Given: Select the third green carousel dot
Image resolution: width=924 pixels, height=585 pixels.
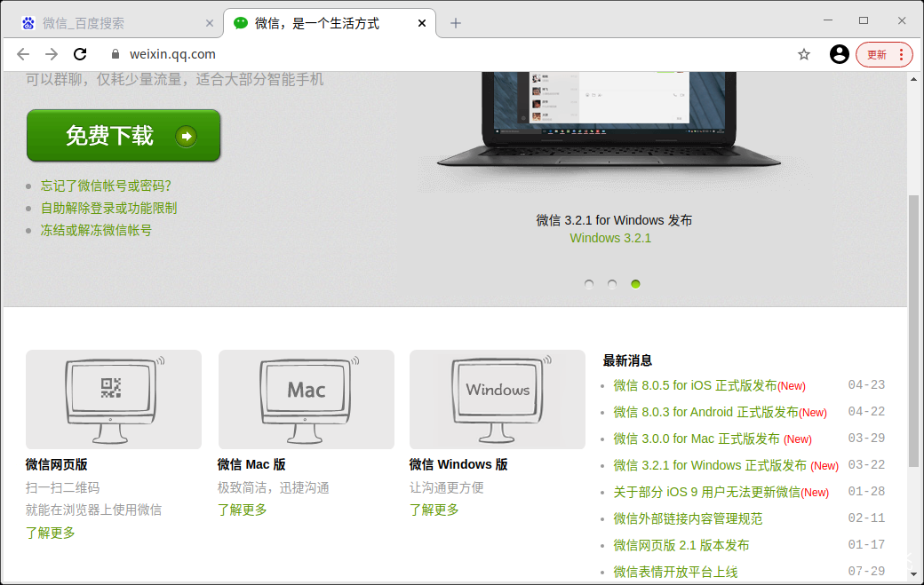Looking at the screenshot, I should point(635,284).
